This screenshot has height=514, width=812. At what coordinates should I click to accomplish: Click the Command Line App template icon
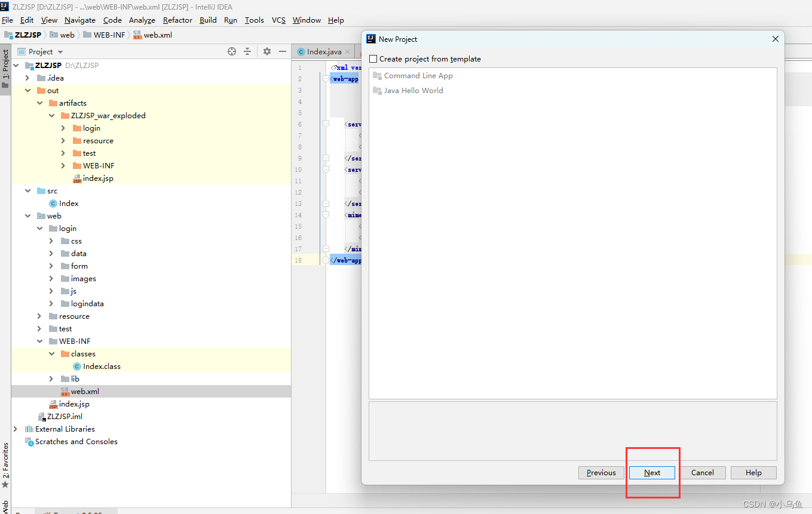click(377, 76)
